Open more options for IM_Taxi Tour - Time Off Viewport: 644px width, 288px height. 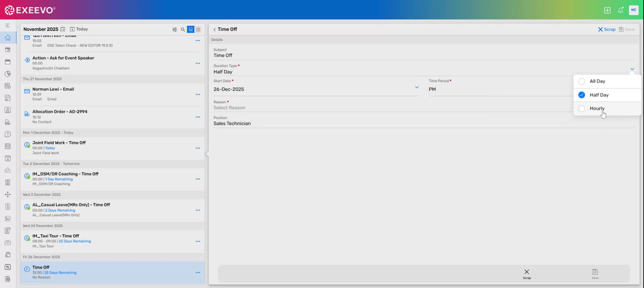click(198, 241)
